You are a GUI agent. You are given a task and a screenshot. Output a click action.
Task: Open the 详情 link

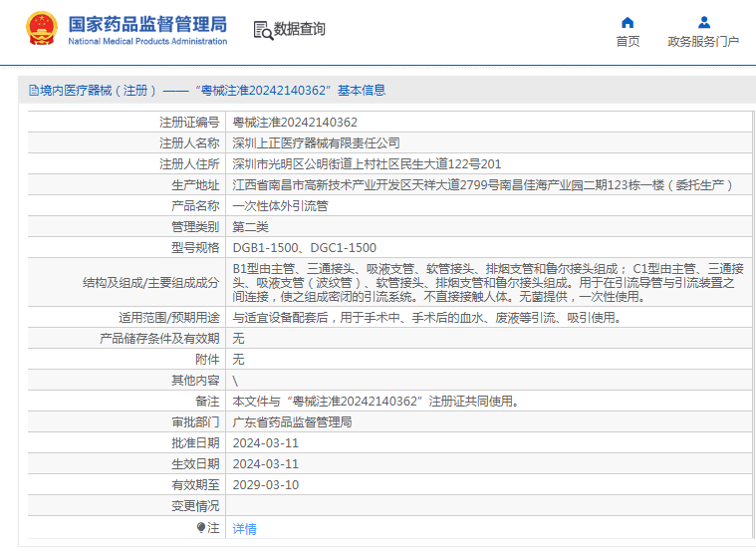[x=244, y=529]
